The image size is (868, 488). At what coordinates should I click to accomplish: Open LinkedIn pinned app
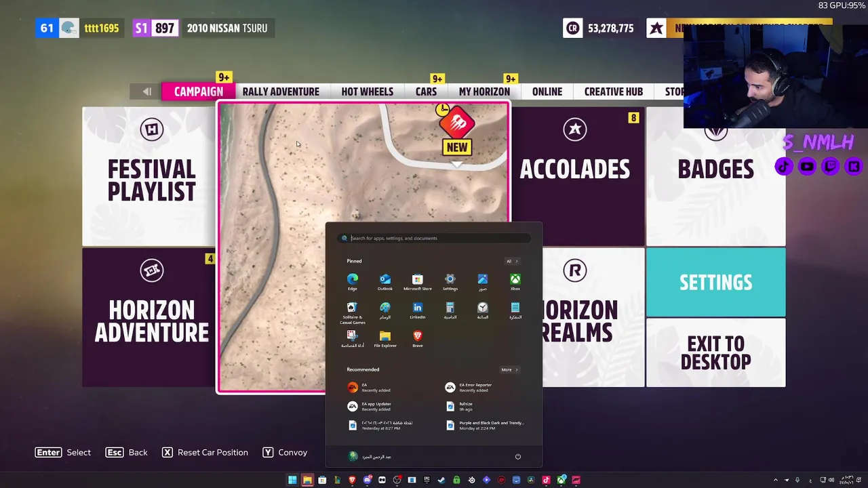click(x=418, y=310)
